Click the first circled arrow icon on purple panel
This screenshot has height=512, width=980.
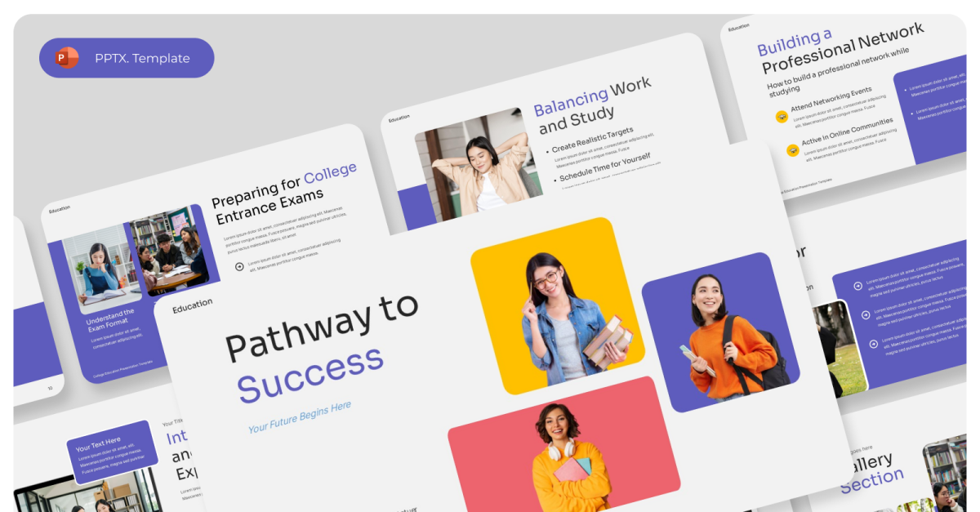tap(857, 286)
